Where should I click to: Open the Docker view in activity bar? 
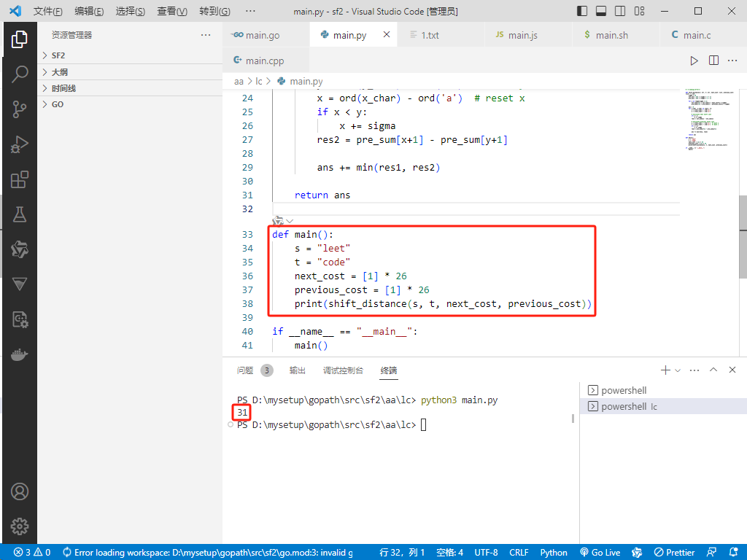[20, 355]
